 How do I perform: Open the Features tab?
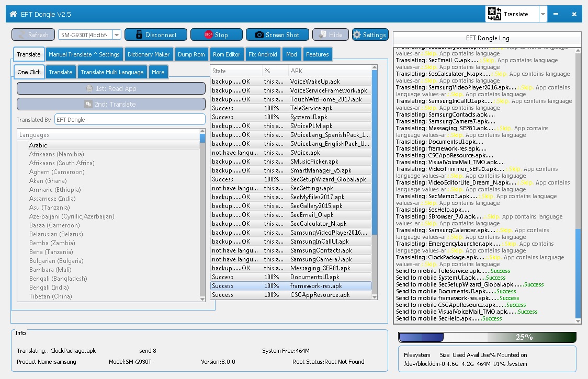coord(317,54)
